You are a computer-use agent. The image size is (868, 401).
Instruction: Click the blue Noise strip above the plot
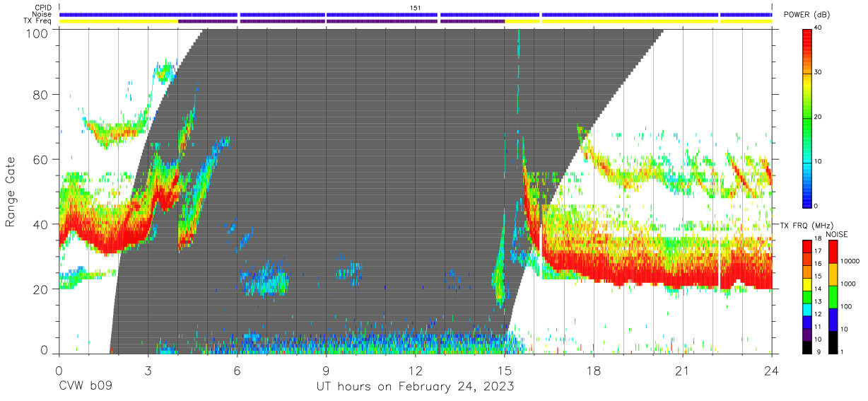[416, 14]
